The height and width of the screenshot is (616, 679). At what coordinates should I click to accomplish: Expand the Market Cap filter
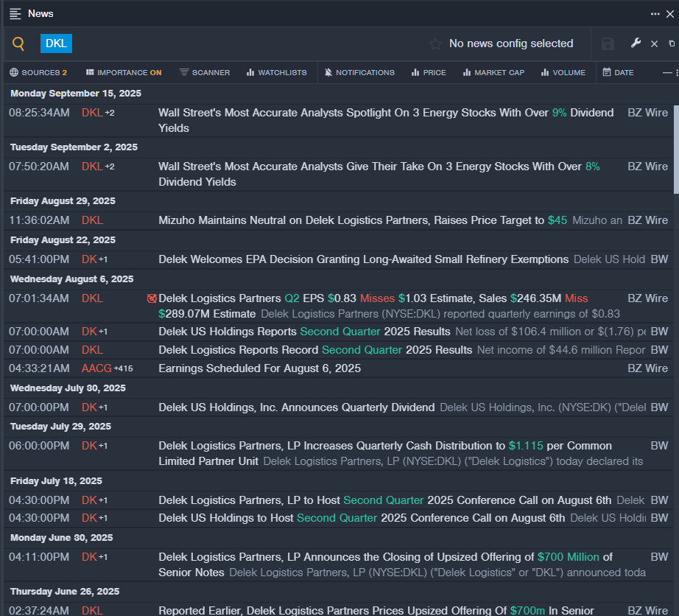pos(493,72)
